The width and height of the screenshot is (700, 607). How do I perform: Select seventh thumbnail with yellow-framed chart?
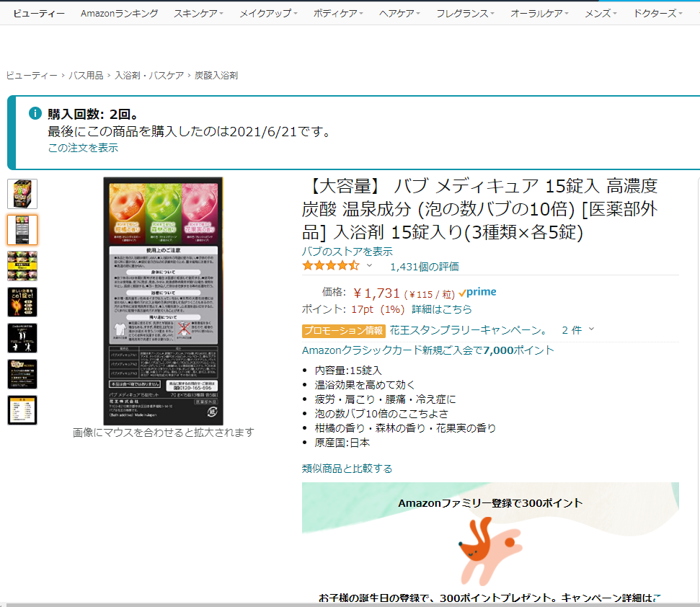coord(22,410)
